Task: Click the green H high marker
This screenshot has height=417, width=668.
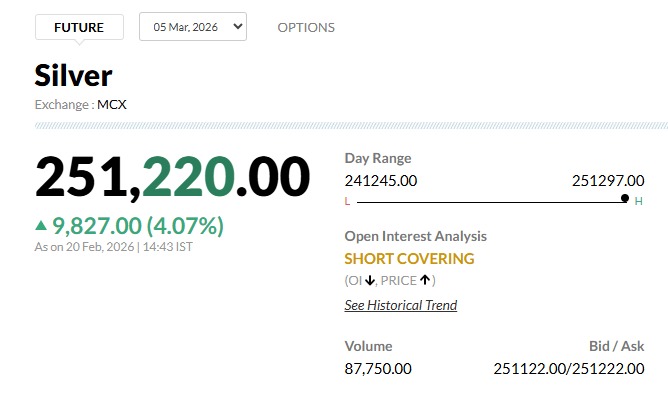Action: click(638, 201)
